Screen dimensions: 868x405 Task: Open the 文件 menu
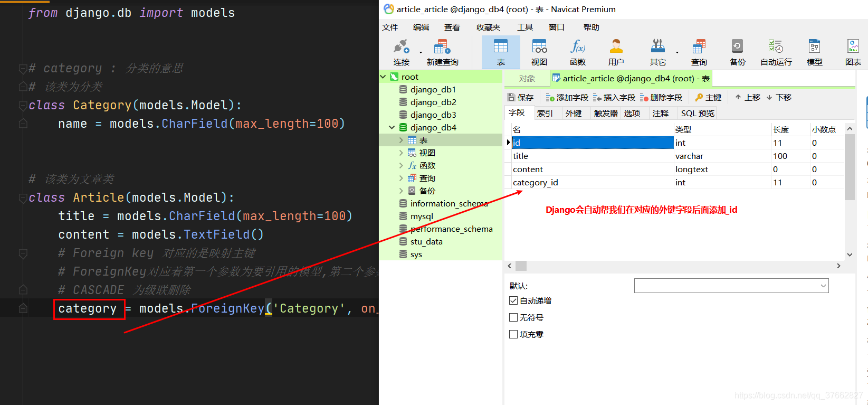click(390, 27)
